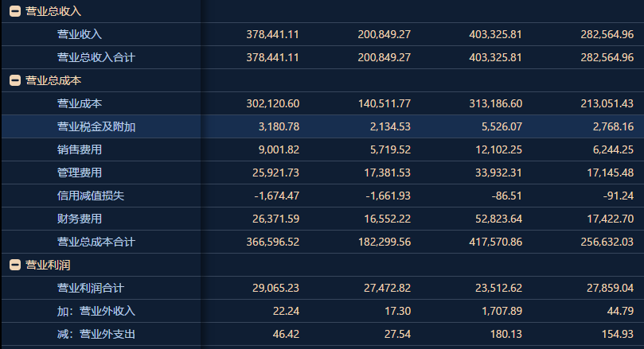
Task: Select the 营业总成本合计 row label
Action: 96,242
